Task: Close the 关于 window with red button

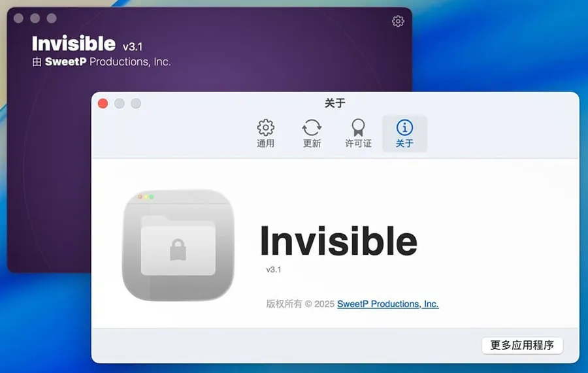Action: (x=103, y=103)
